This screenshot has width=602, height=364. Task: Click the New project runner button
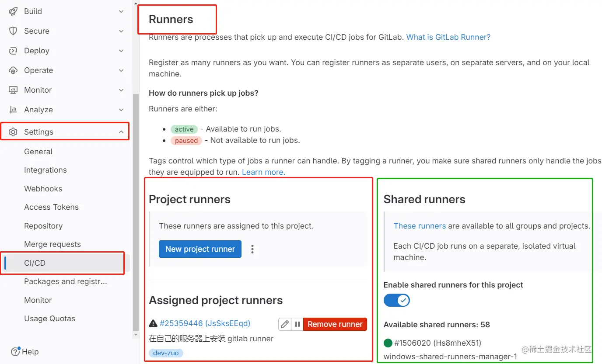[x=200, y=249]
